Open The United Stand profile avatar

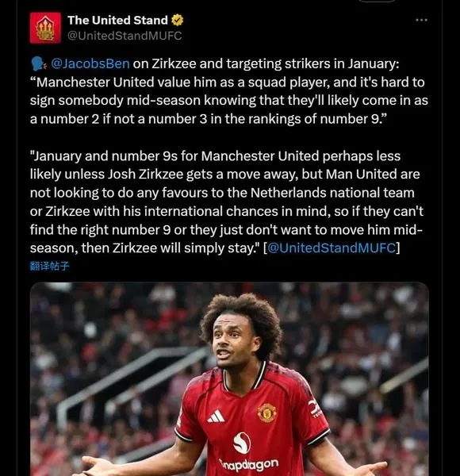tap(45, 28)
